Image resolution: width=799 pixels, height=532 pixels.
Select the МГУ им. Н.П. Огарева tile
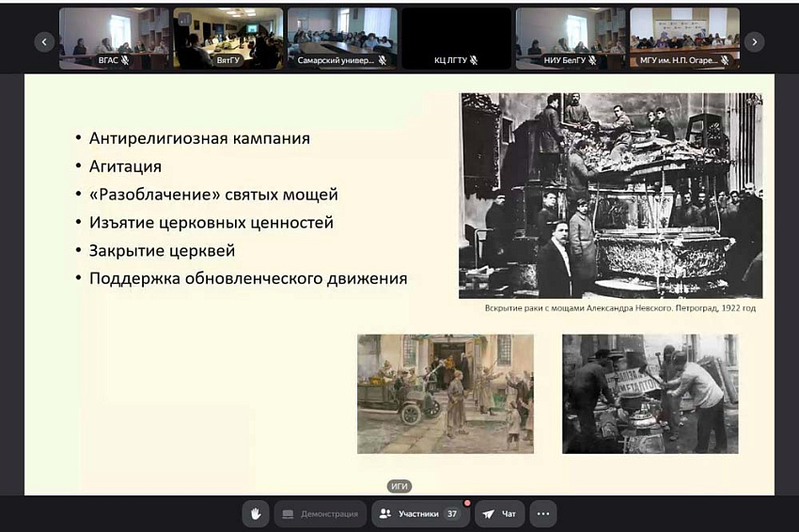(684, 36)
